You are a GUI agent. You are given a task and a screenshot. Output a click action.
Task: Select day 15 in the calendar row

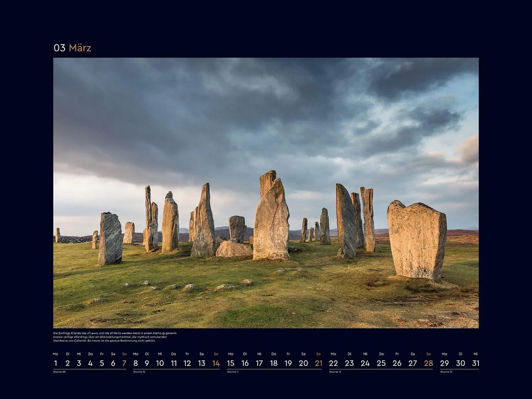[x=231, y=363]
